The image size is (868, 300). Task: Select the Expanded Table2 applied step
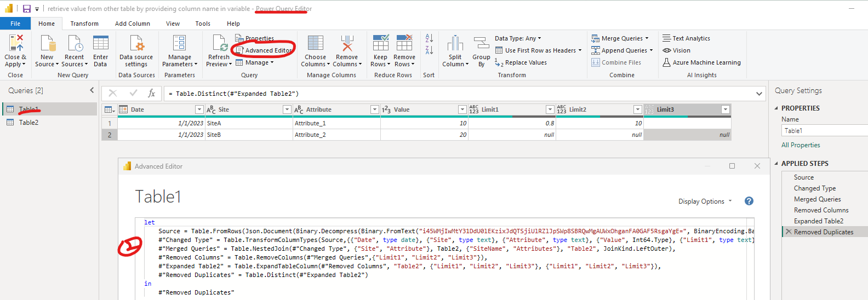[825, 221]
